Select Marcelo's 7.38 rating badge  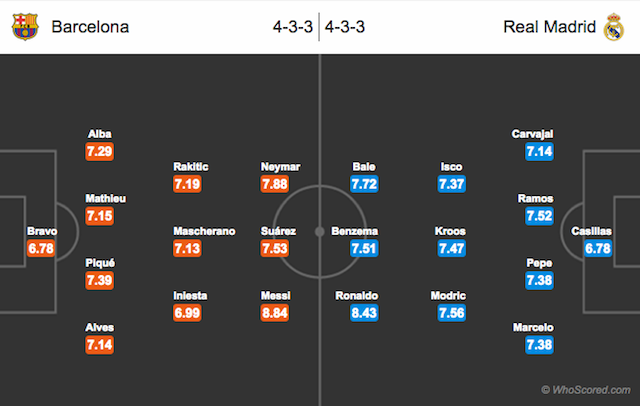click(539, 346)
